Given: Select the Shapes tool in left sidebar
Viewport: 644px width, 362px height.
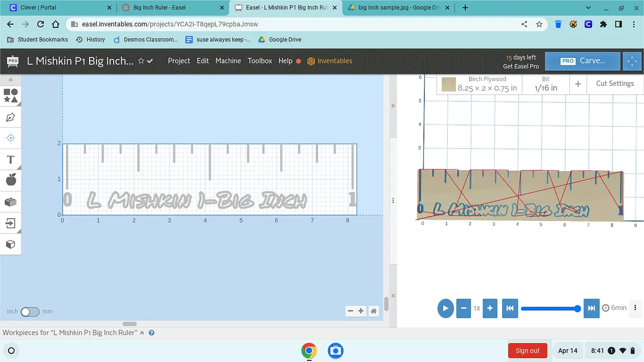Looking at the screenshot, I should coord(11,96).
